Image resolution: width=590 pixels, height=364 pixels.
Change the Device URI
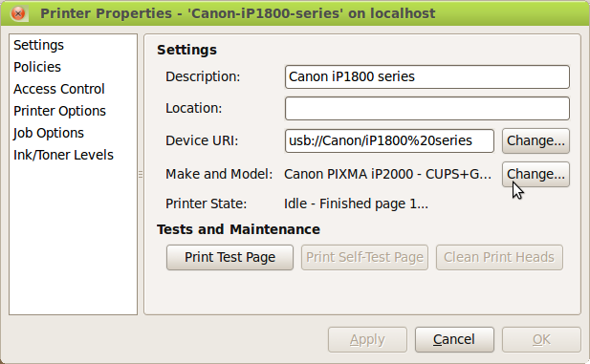click(x=535, y=140)
